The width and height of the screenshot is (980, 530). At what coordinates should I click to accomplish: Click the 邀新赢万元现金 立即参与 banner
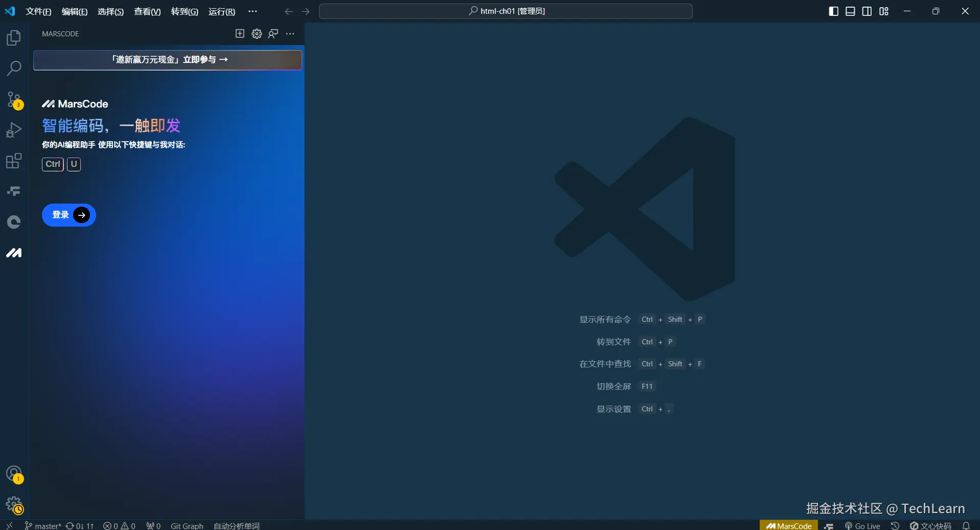click(168, 60)
